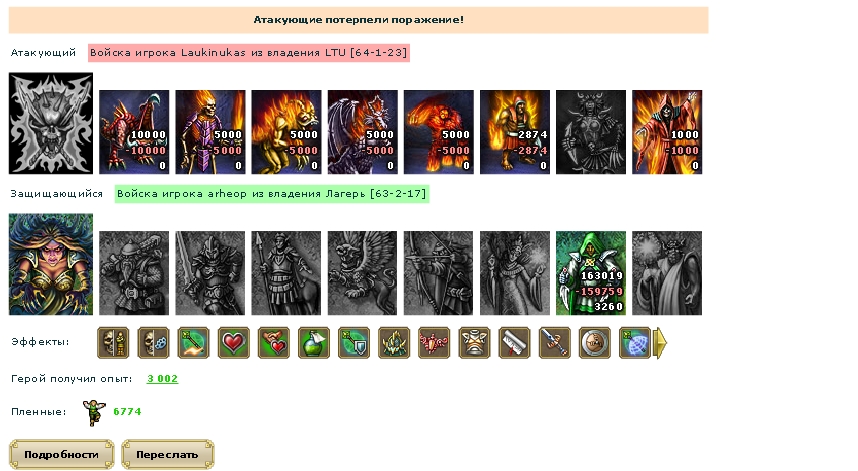
Task: Expand more effects with the yellow arrow
Action: 660,343
